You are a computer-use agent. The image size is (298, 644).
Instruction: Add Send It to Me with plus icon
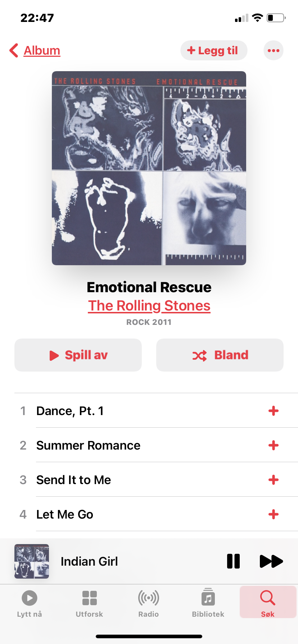tap(274, 480)
